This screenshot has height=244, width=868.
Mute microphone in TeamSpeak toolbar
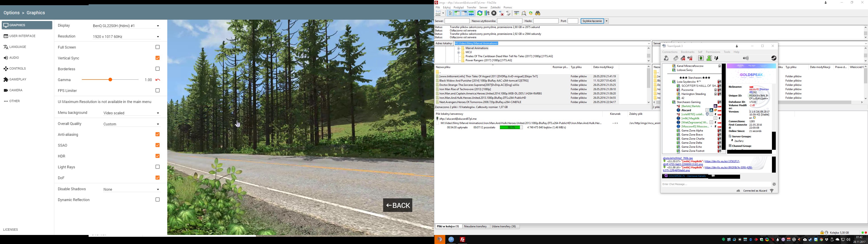(x=683, y=58)
